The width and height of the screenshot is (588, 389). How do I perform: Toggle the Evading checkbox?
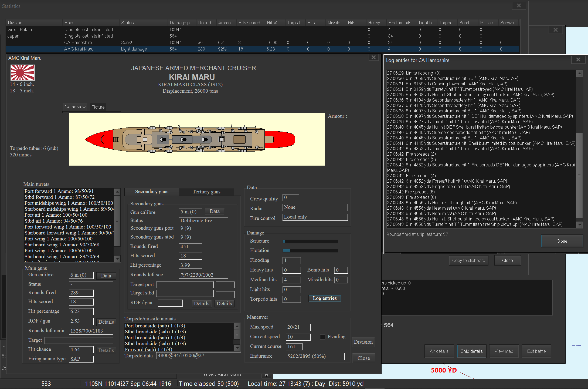point(322,337)
